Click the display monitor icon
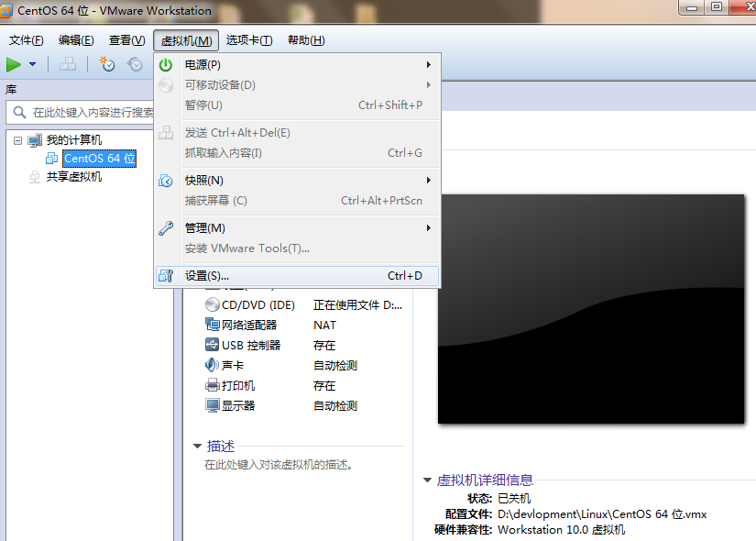The image size is (756, 541). [x=213, y=405]
